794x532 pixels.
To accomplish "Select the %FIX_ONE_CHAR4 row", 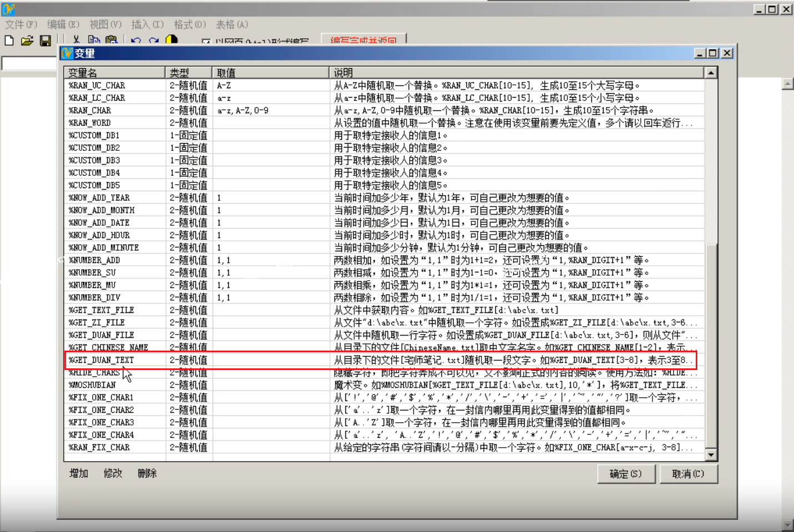I will pos(384,435).
